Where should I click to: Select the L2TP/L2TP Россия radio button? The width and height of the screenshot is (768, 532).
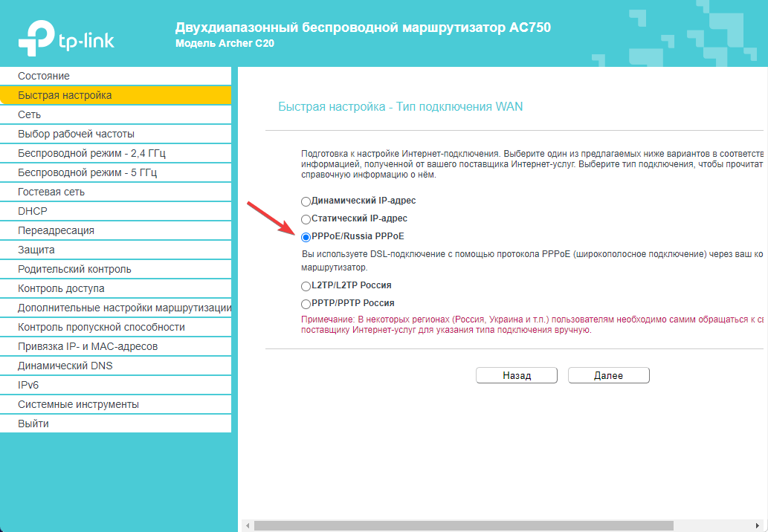tap(306, 286)
